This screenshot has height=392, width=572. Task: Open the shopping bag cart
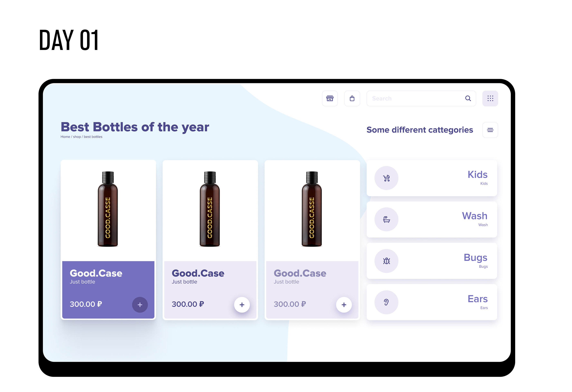(x=352, y=98)
